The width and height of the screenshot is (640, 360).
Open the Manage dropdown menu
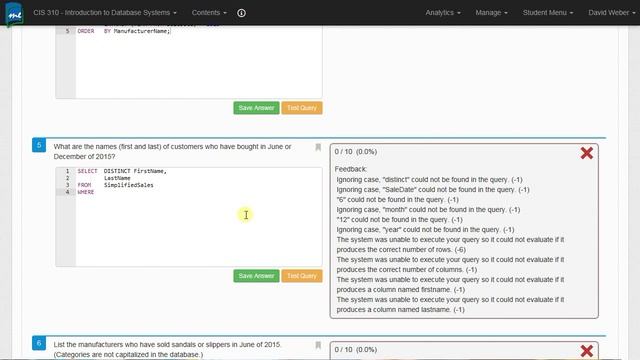[491, 13]
